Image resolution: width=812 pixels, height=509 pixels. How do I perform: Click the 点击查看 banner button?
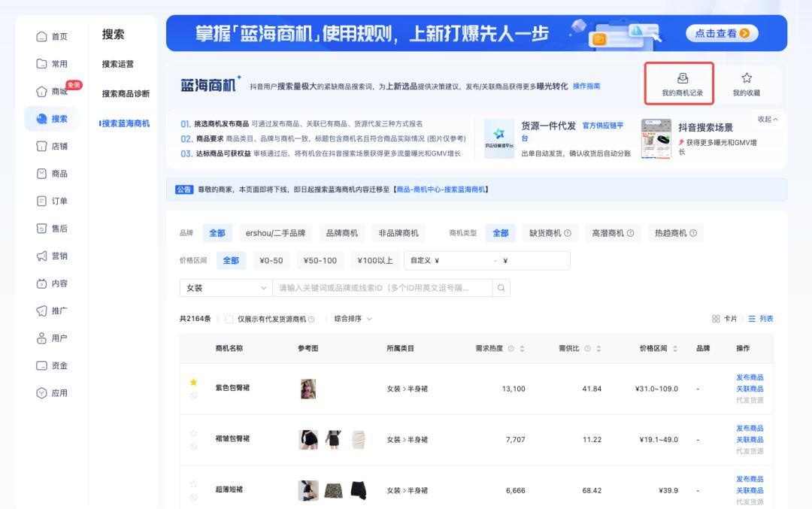pyautogui.click(x=721, y=32)
